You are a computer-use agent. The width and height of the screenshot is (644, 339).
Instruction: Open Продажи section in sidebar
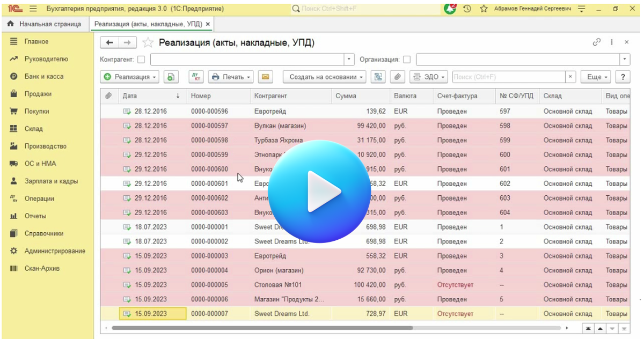(x=38, y=94)
